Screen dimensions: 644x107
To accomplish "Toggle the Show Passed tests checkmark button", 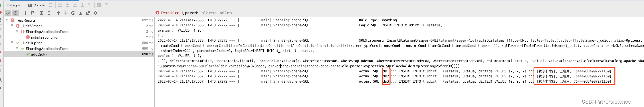I will coord(8,13).
